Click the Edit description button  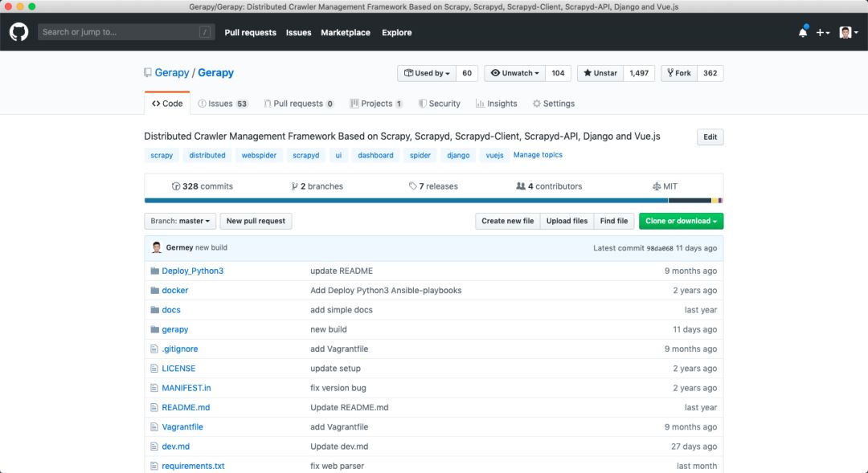click(710, 137)
